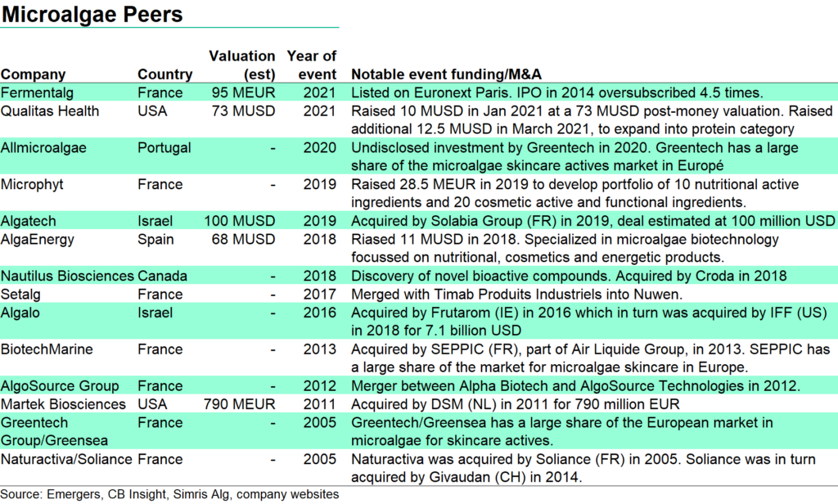Viewport: 838px width, 504px height.
Task: Click the Qualitas Health company name
Action: click(50, 111)
